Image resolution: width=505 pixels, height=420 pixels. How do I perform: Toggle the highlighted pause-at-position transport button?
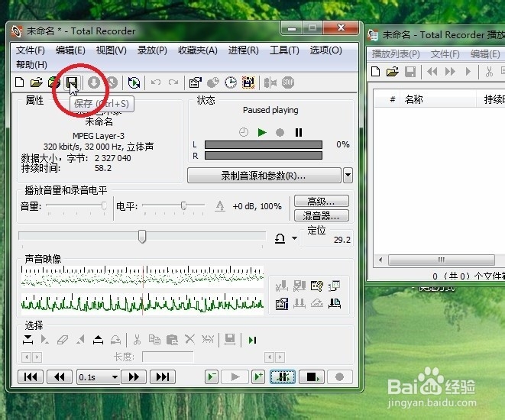(x=283, y=377)
